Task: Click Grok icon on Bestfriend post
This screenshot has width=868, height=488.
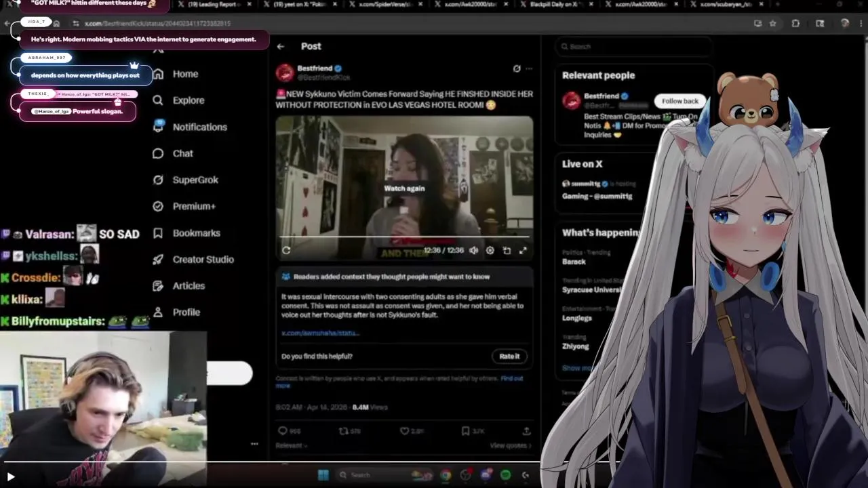Action: pos(517,68)
